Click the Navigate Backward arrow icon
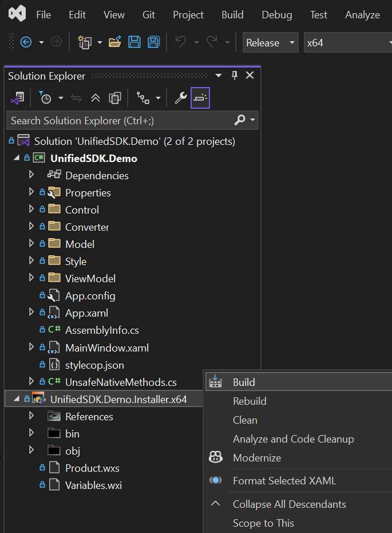This screenshot has height=533, width=392. [26, 42]
